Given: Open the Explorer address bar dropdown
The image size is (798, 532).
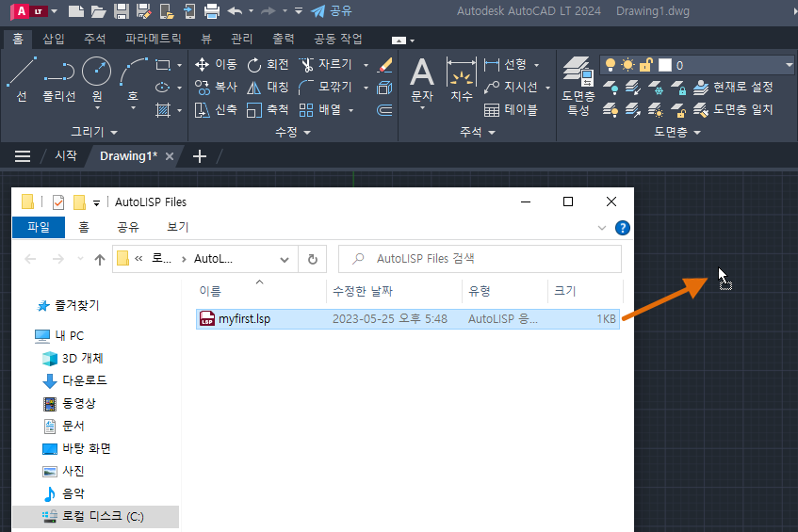Looking at the screenshot, I should [x=285, y=259].
